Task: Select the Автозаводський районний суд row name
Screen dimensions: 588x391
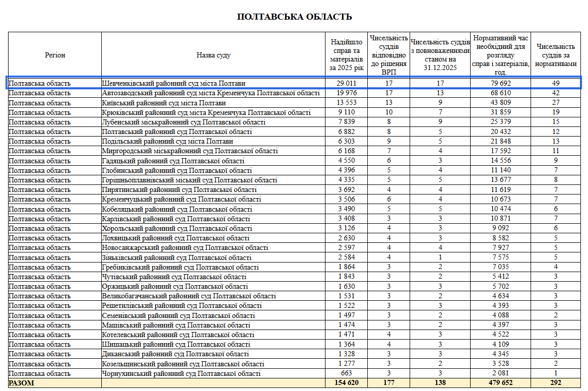Action: pos(211,93)
